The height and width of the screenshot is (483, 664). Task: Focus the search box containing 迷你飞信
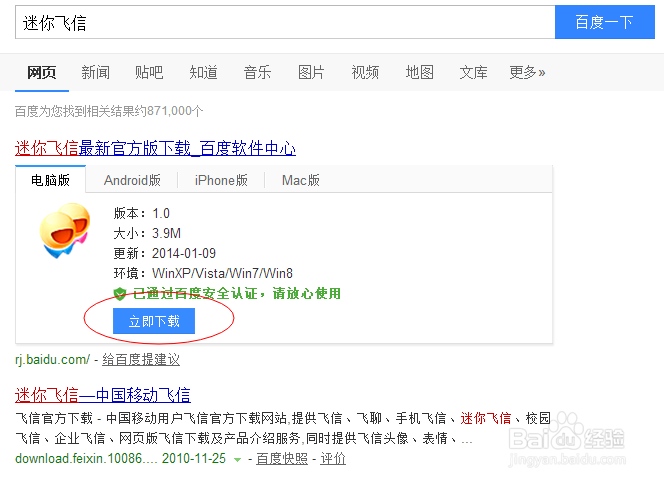click(x=285, y=22)
